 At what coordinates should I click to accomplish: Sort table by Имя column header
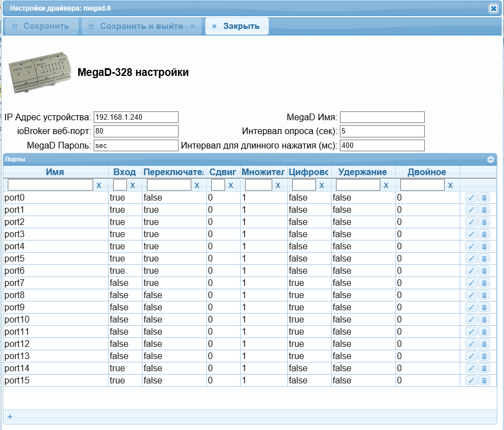[x=55, y=172]
